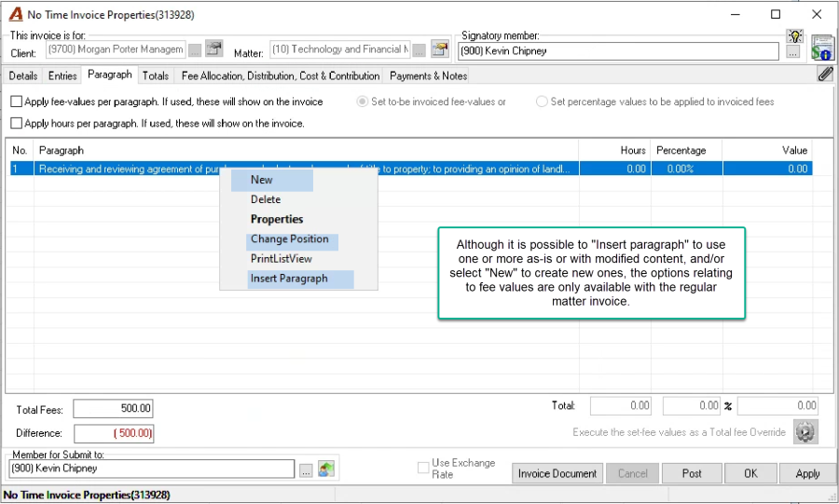Choose PrintListView in context menu
839x504 pixels.
281,259
